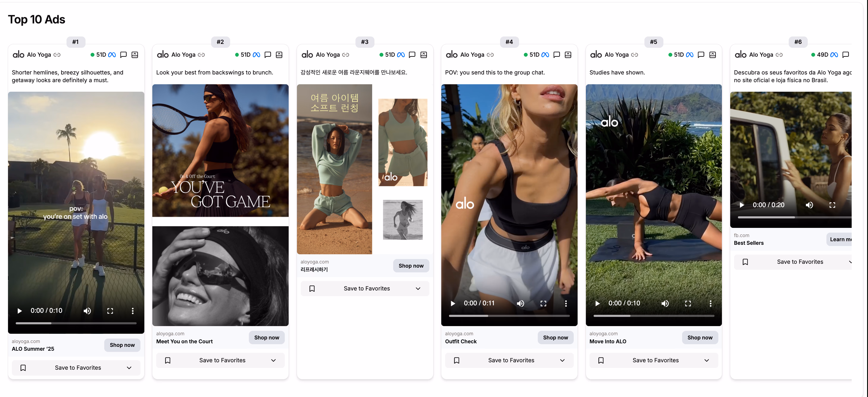Click the bookmark icon on ad #3 favorites bar

pyautogui.click(x=312, y=289)
